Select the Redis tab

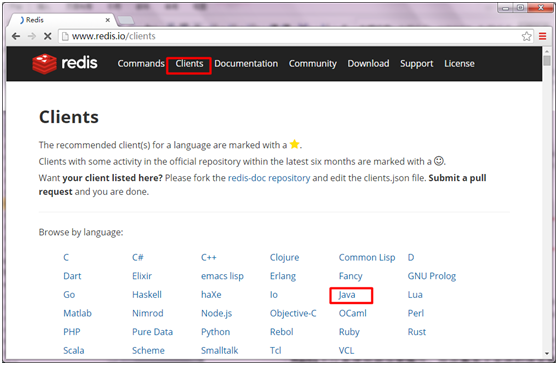click(x=61, y=20)
